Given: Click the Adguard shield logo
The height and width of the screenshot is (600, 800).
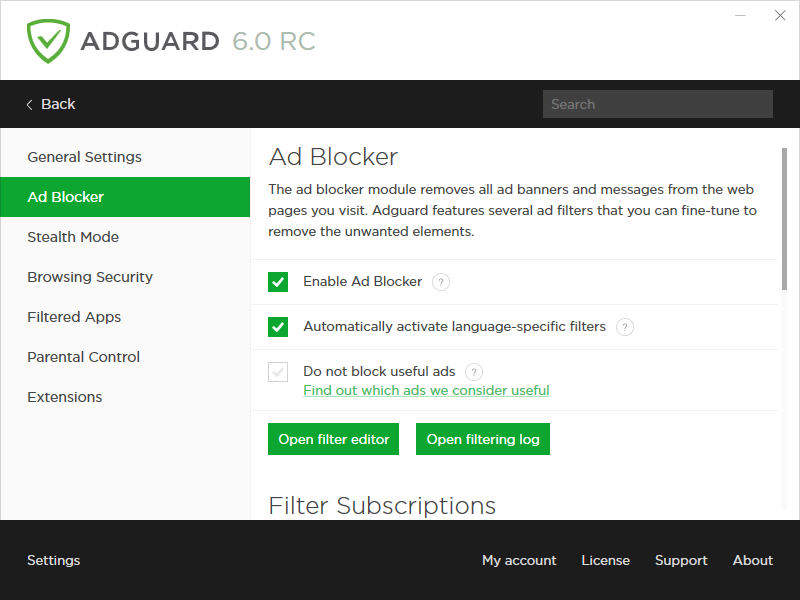Looking at the screenshot, I should coord(48,41).
